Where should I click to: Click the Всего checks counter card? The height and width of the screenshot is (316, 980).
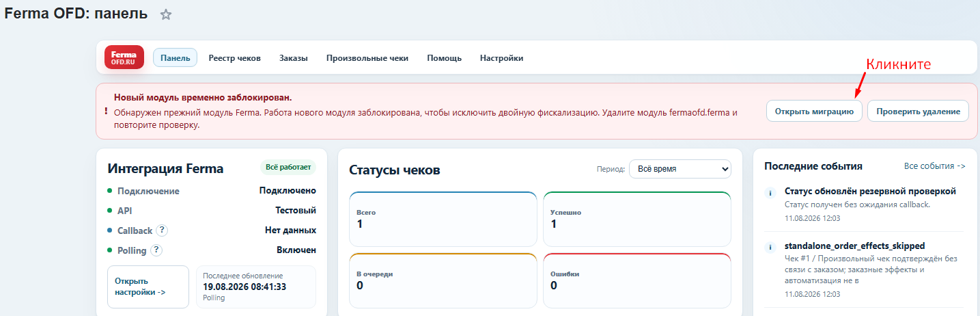(x=443, y=219)
